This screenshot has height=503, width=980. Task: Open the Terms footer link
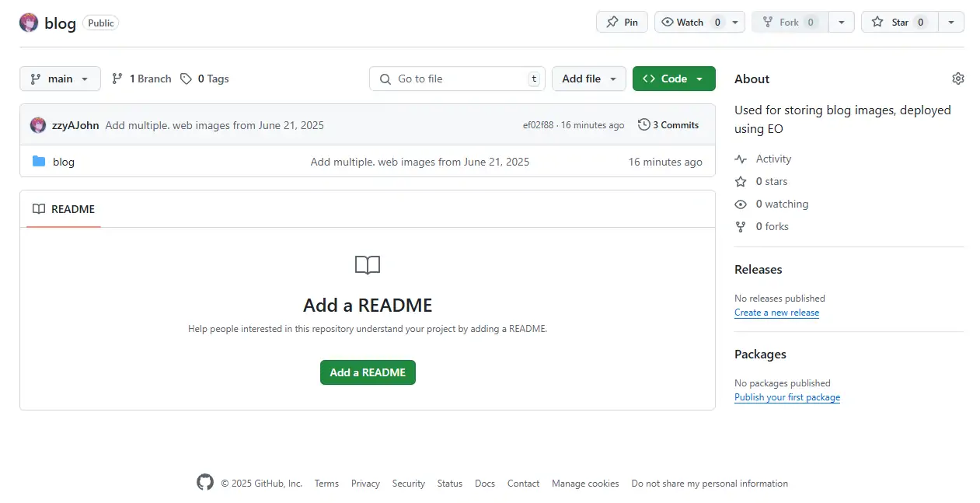click(x=326, y=484)
